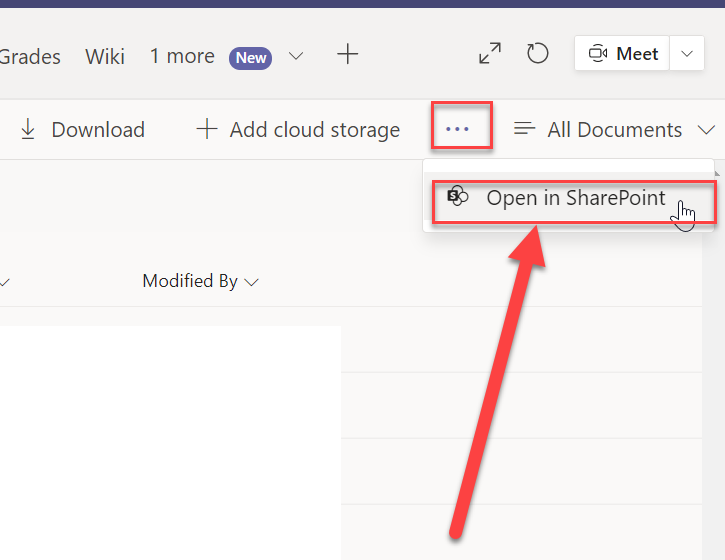Open the Grades tab

30,57
